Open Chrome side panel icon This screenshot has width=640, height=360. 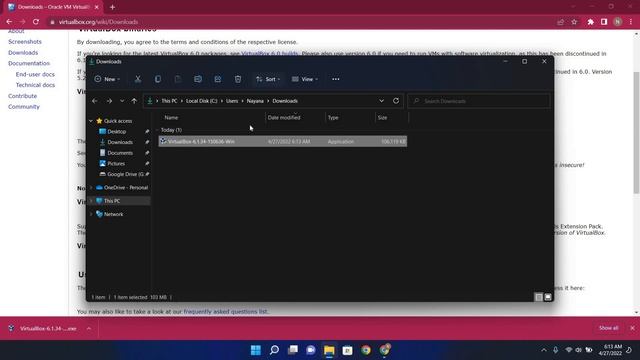[604, 22]
